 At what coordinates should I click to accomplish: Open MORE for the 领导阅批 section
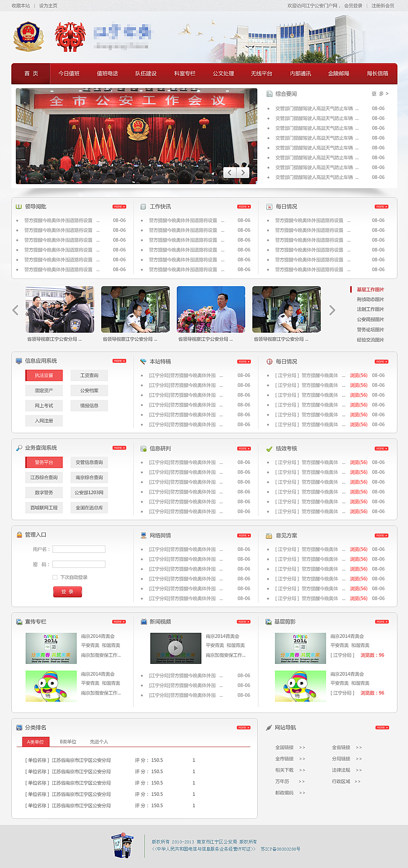pos(119,207)
